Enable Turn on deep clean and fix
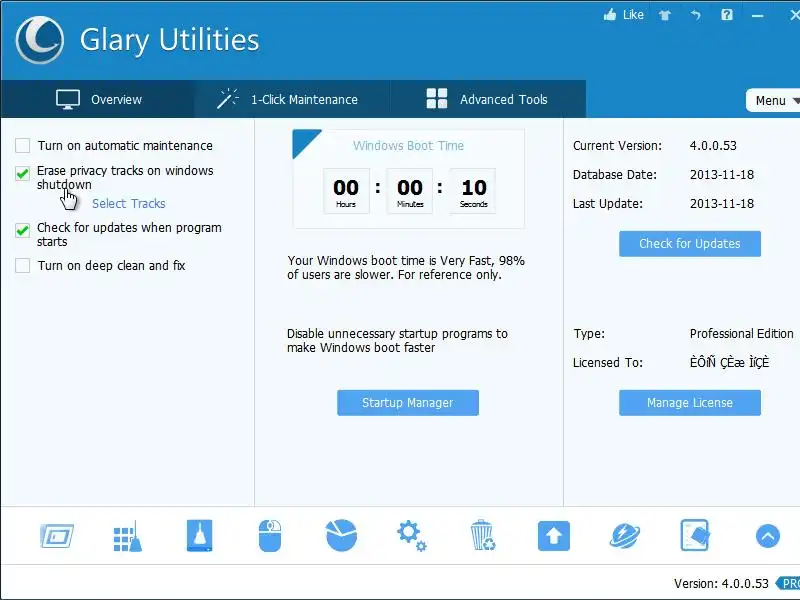Screen dimensions: 800x600 [x=22, y=265]
